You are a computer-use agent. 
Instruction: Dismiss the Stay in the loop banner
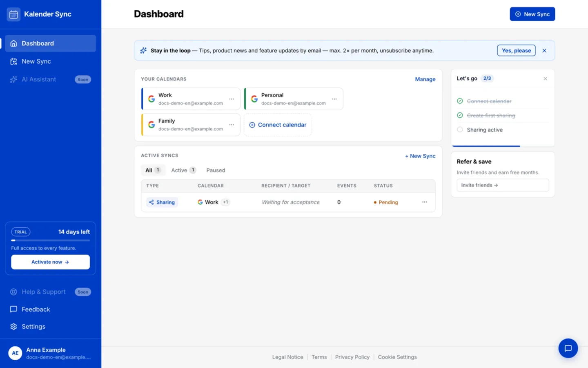pyautogui.click(x=544, y=51)
